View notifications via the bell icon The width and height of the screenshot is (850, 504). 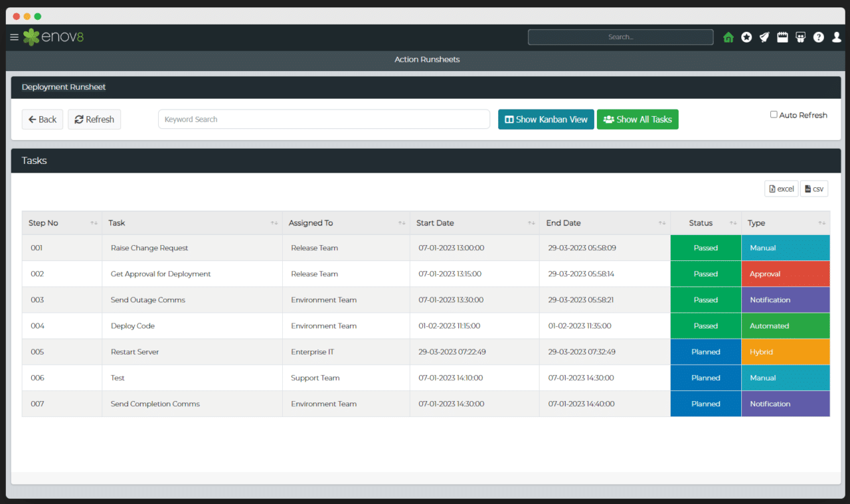pyautogui.click(x=764, y=37)
